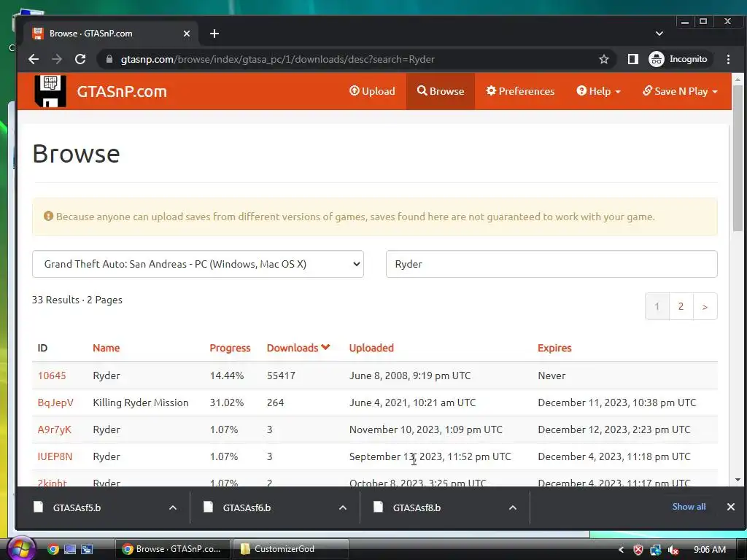The width and height of the screenshot is (747, 560).
Task: Select the Browse nav item
Action: point(440,91)
